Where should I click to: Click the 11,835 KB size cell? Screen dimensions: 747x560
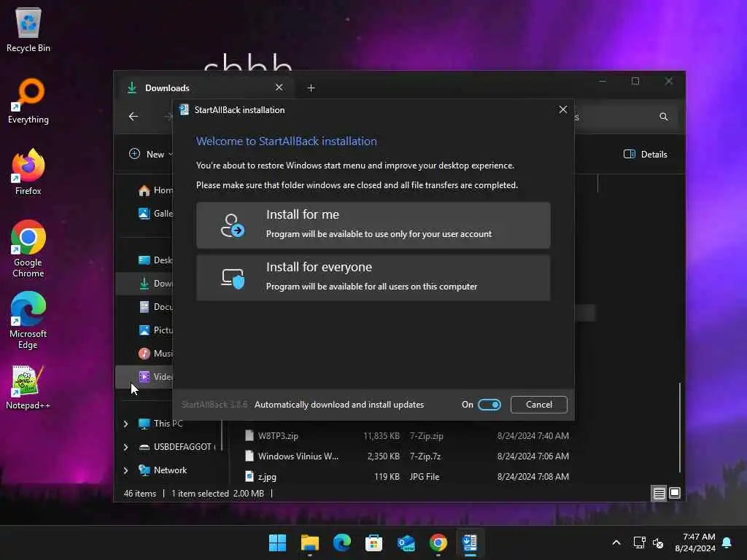pos(381,436)
